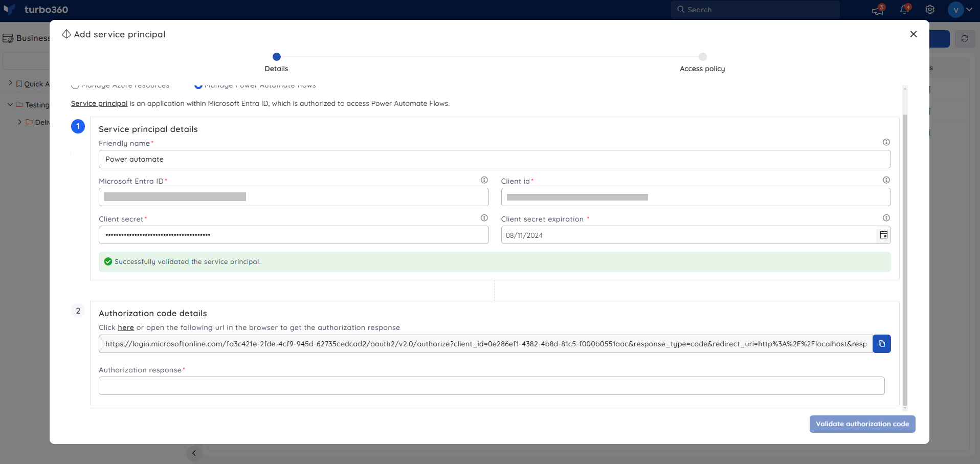Viewport: 980px width, 464px height.
Task: Collapse sidebar with the left chevron
Action: [x=194, y=453]
